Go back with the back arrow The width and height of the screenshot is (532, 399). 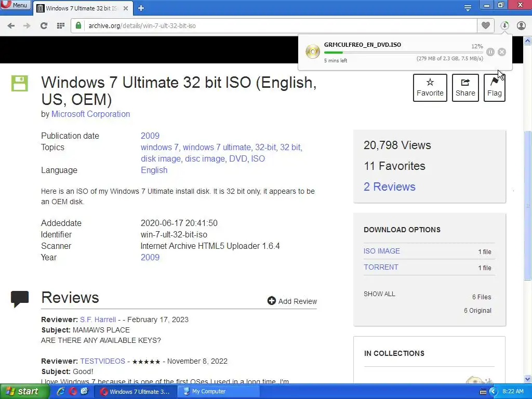click(11, 26)
